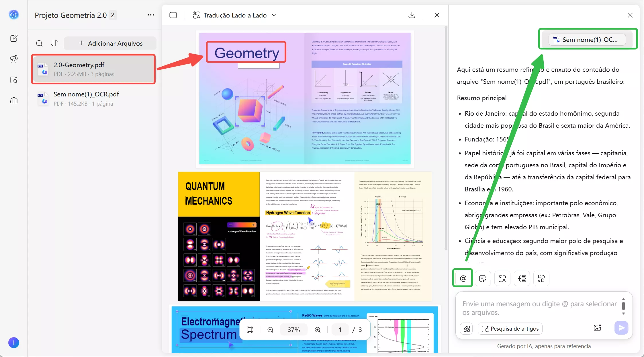Click the image attachment icon in the chat box
The image size is (644, 357).
[x=598, y=328]
